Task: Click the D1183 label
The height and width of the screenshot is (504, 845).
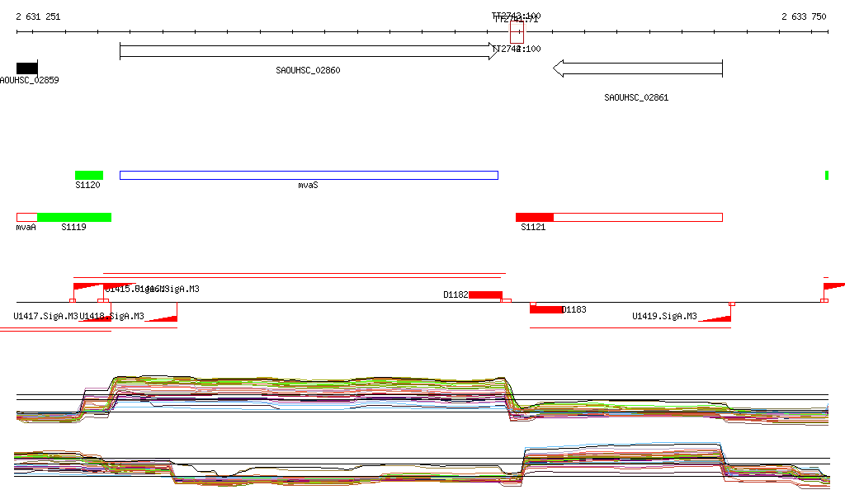Action: tap(574, 309)
